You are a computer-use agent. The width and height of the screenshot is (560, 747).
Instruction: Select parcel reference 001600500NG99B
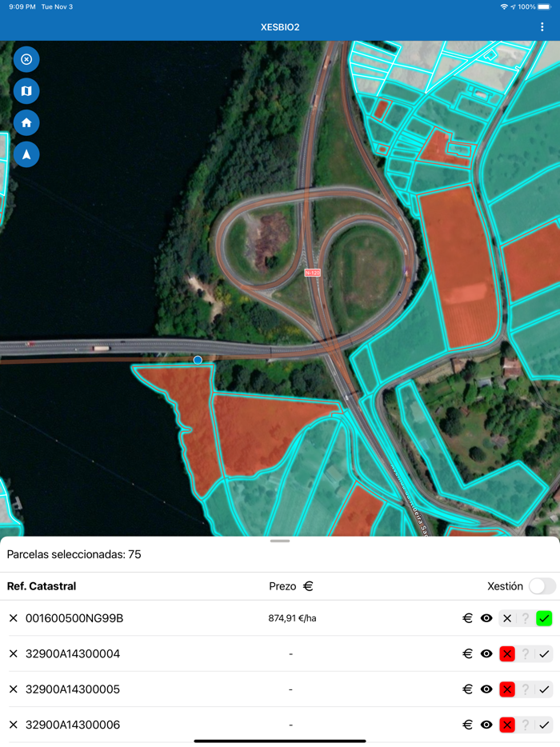tap(74, 618)
